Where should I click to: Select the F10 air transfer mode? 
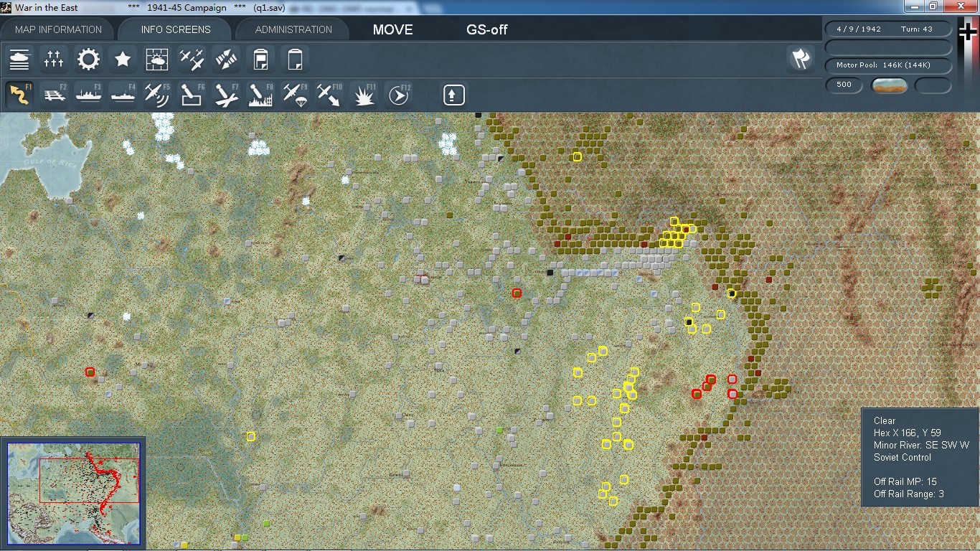click(329, 95)
